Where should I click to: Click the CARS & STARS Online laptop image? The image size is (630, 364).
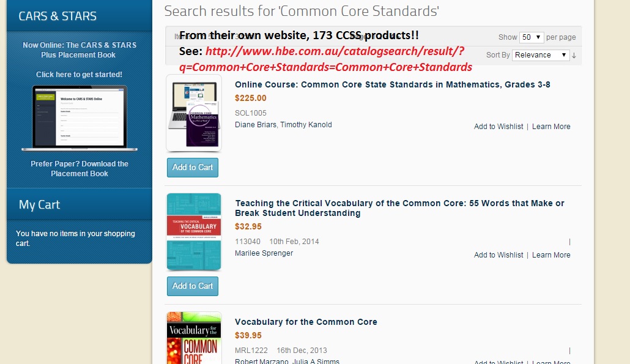tap(80, 118)
